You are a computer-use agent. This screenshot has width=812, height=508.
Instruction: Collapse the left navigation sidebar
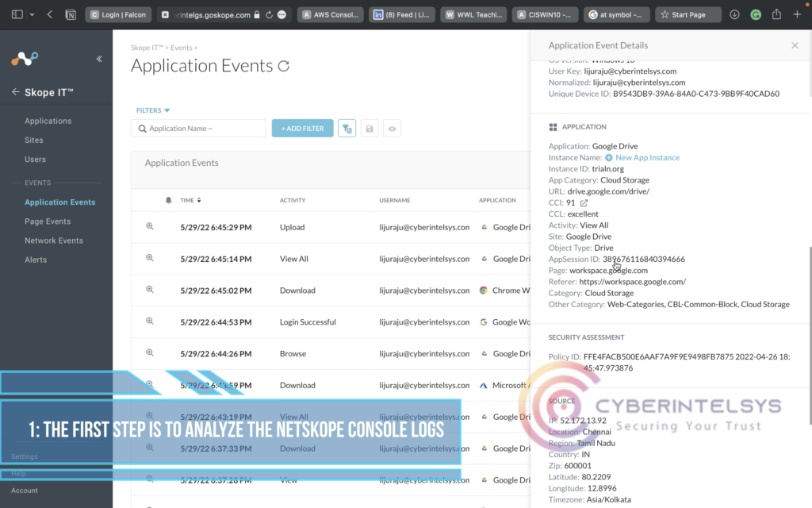click(x=99, y=59)
